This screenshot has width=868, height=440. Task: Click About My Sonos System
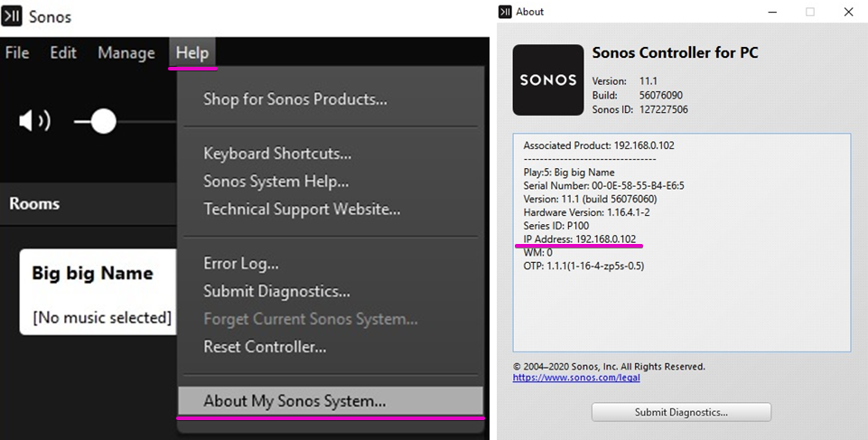[x=331, y=401]
